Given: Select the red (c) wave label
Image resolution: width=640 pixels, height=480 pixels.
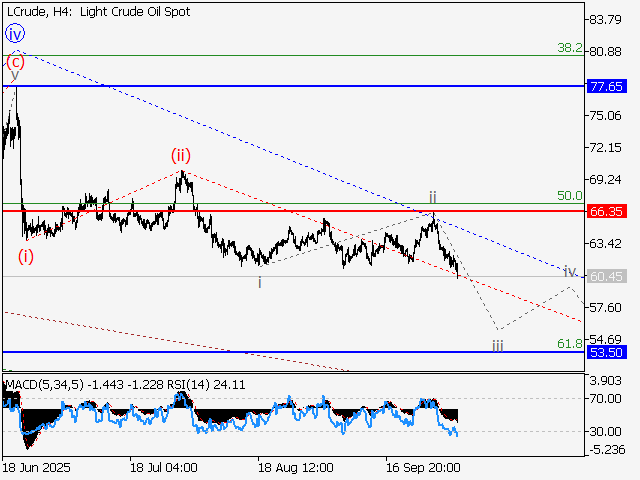Looking at the screenshot, I should click(15, 60).
